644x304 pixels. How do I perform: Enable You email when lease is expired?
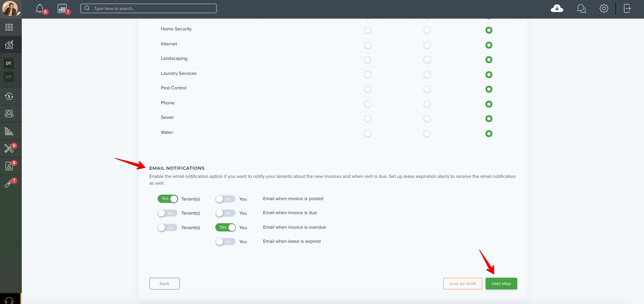coord(225,242)
